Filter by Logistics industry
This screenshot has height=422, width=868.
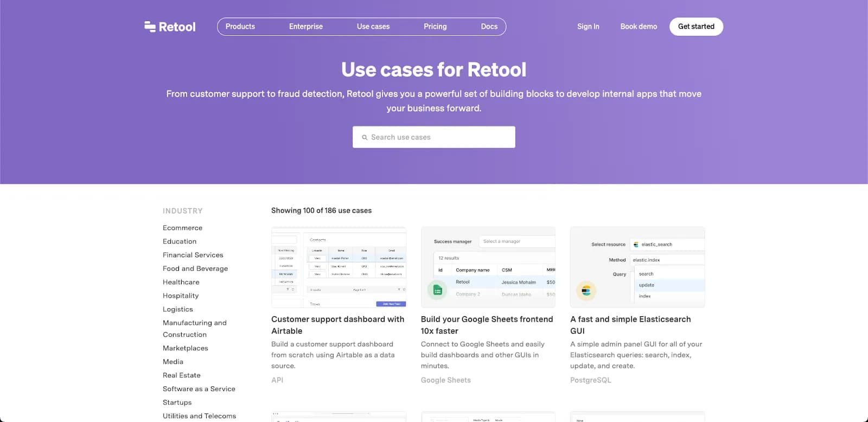pos(178,309)
